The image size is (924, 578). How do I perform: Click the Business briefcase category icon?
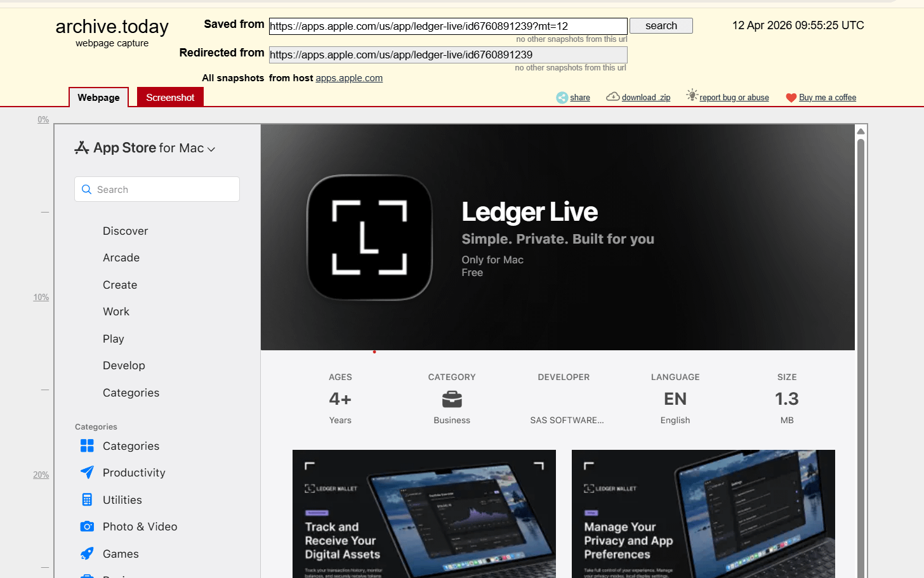click(451, 398)
